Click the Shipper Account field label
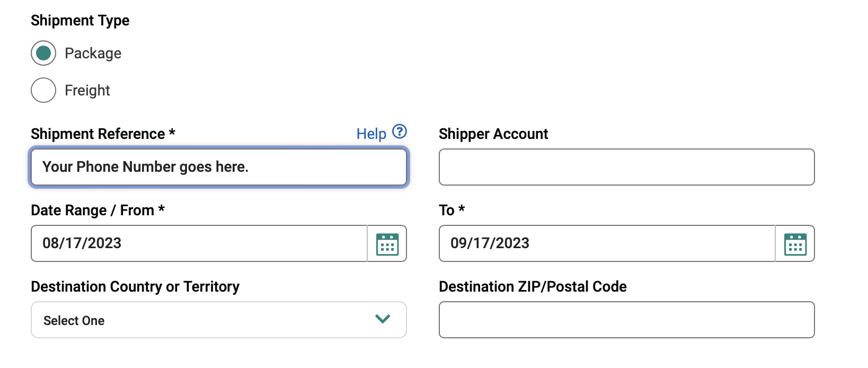 pos(493,134)
